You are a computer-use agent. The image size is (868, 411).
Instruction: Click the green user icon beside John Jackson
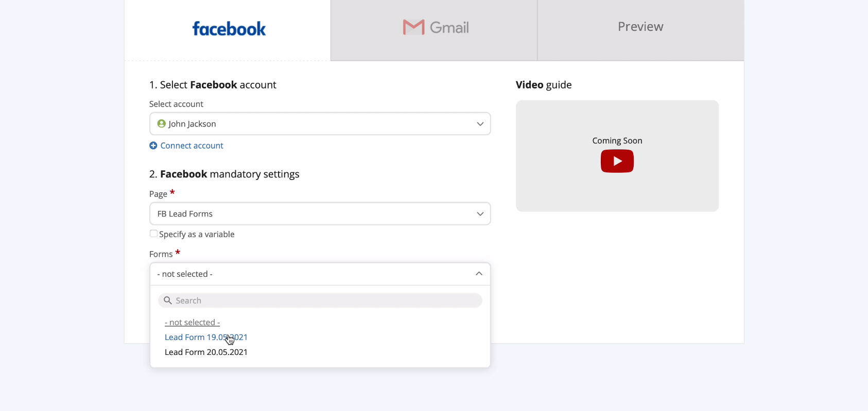[x=161, y=123]
